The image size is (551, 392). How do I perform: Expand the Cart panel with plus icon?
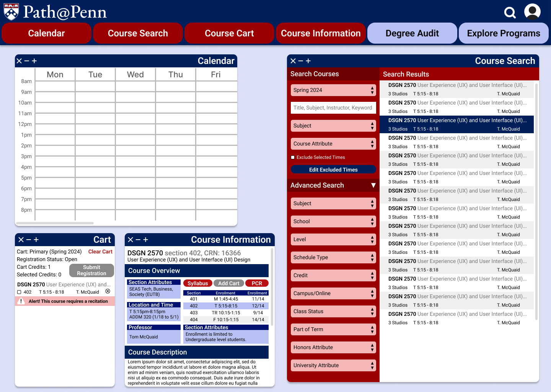[36, 240]
